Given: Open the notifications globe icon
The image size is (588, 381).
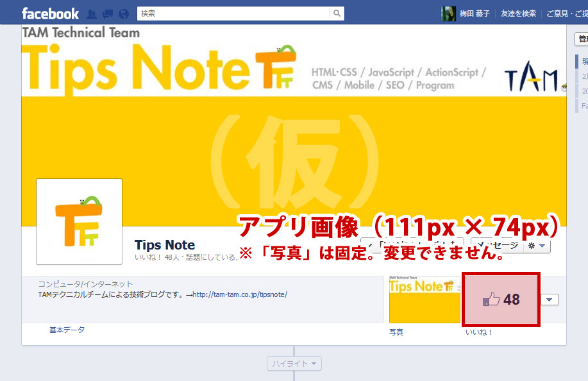Looking at the screenshot, I should [x=124, y=14].
